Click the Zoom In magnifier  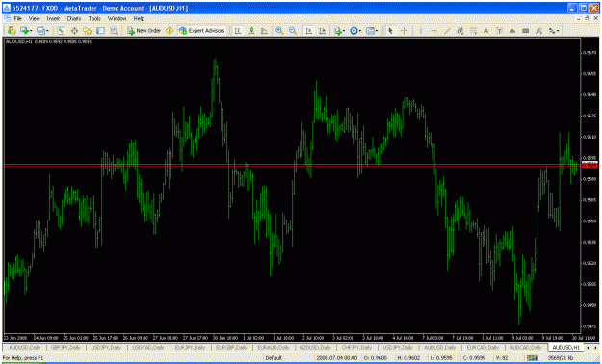click(x=279, y=31)
